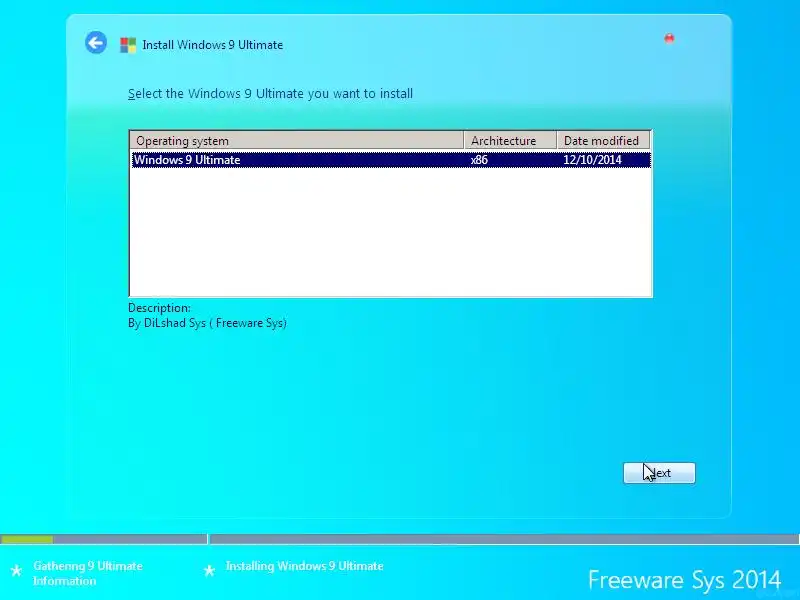Viewport: 800px width, 600px height.
Task: Click the Install Windows 9 Ultimate title
Action: pos(212,45)
